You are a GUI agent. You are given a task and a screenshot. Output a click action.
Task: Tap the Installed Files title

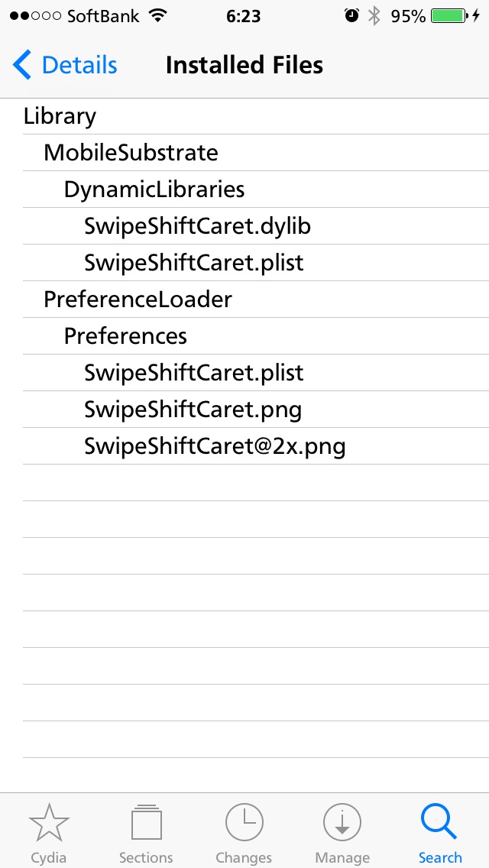click(x=244, y=65)
